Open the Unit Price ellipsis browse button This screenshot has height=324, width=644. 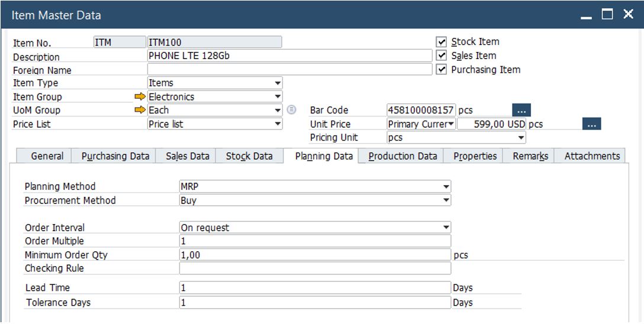(x=591, y=124)
